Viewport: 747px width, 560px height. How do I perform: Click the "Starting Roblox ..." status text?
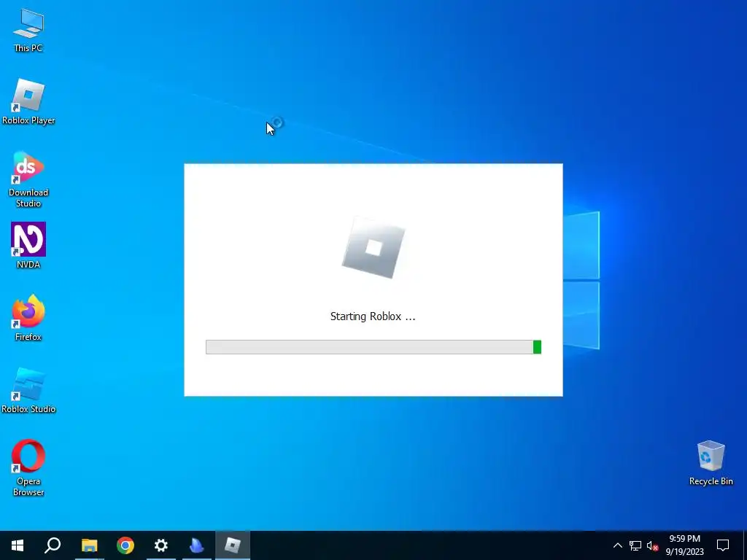[373, 316]
